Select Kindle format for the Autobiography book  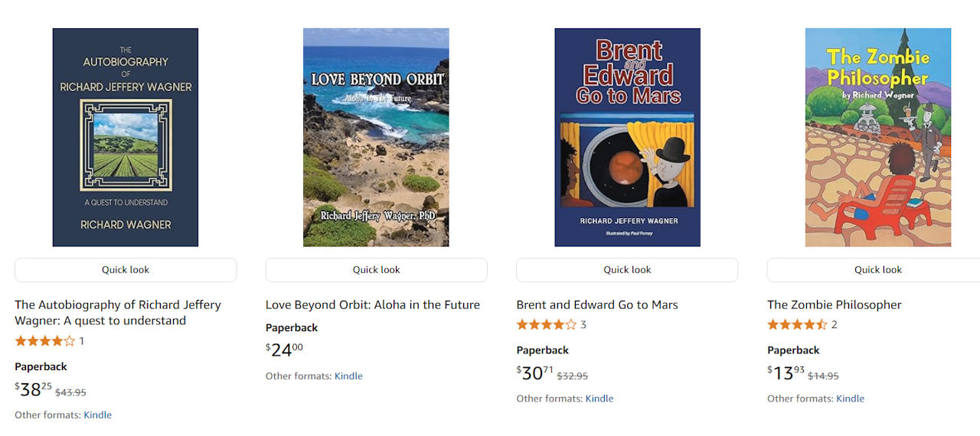tap(97, 415)
